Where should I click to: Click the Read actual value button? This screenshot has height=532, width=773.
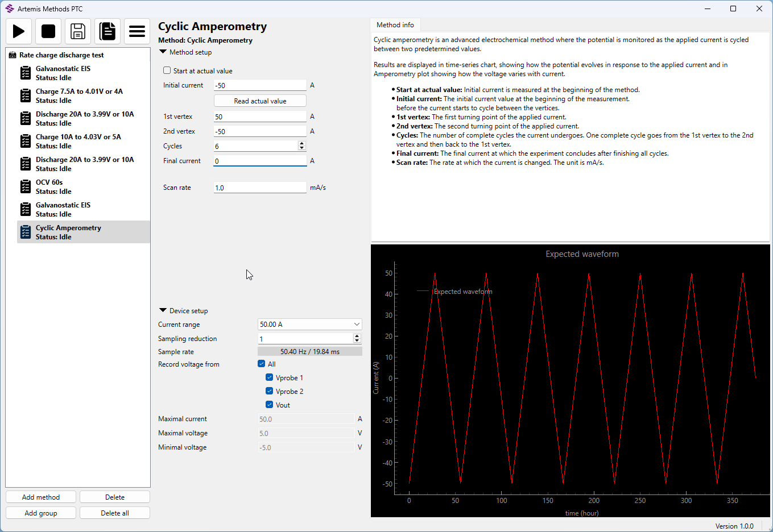[260, 101]
